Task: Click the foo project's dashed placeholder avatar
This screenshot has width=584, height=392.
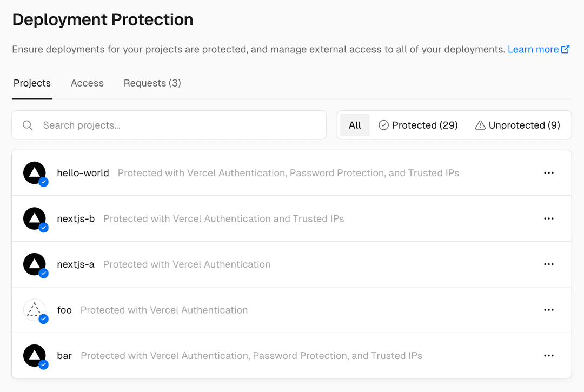Action: point(34,309)
